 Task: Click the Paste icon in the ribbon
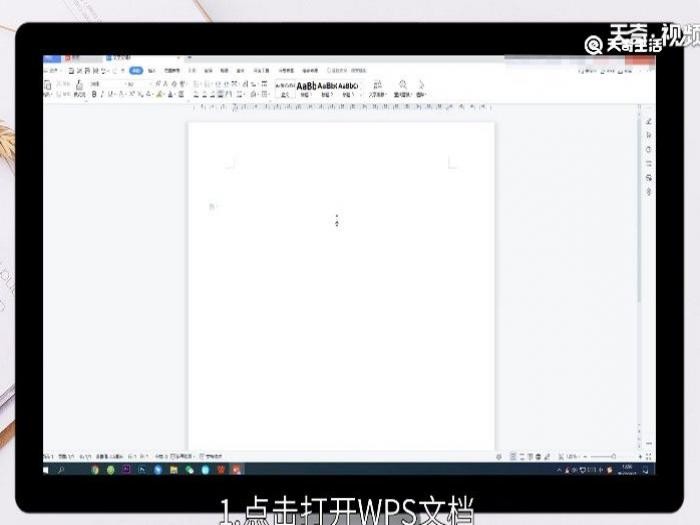click(47, 86)
